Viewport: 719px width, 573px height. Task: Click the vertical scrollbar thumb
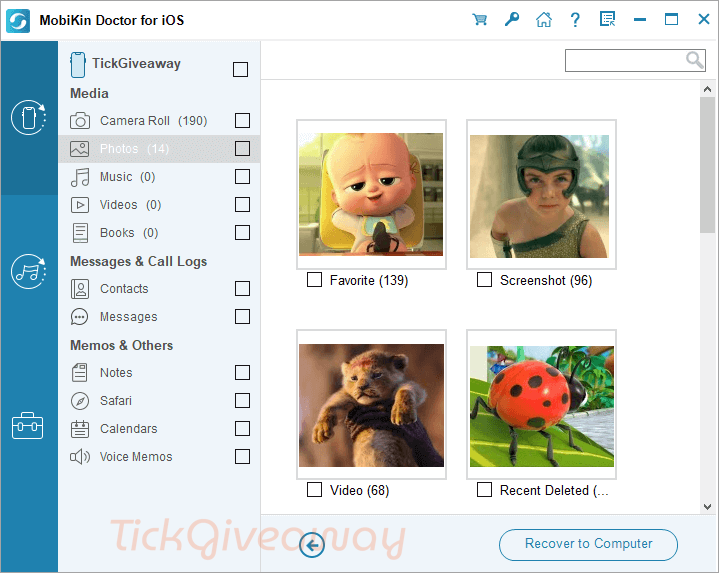click(708, 165)
